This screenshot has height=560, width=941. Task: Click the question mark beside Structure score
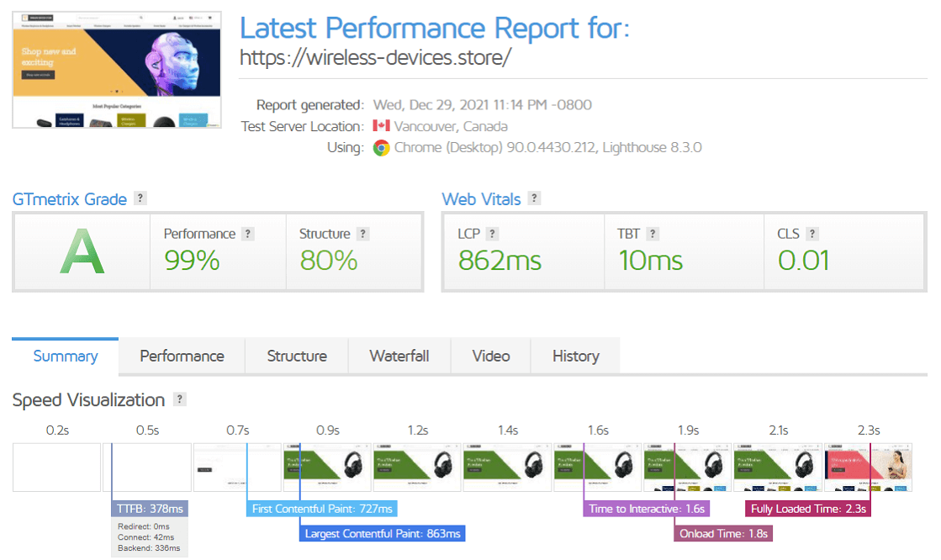point(362,235)
